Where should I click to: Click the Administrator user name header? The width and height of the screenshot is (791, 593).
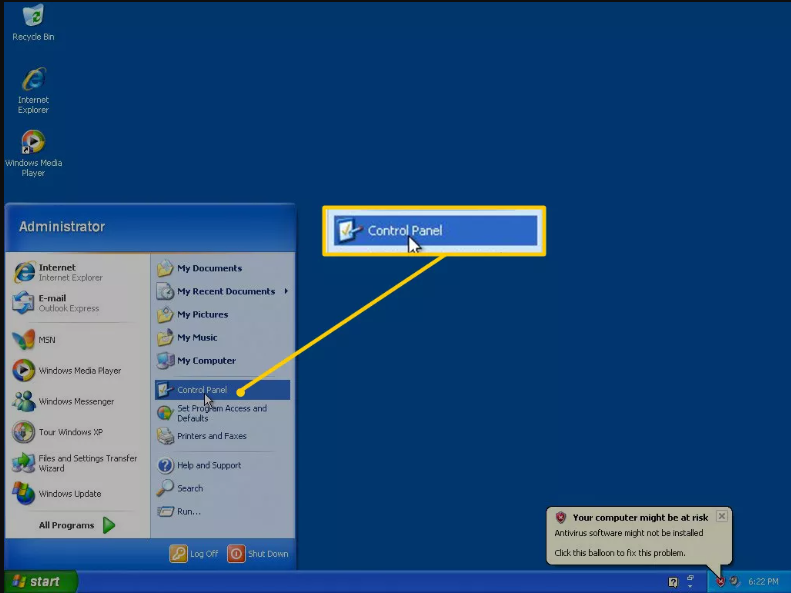tap(62, 227)
